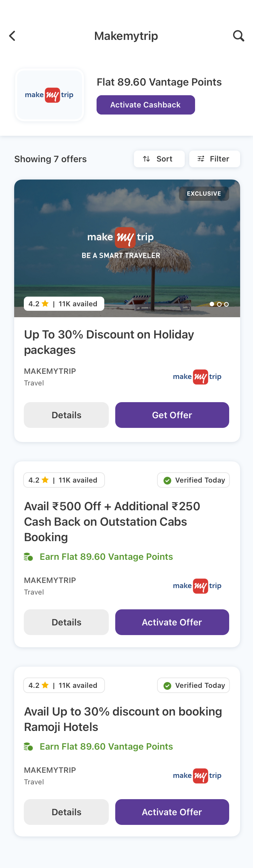
Task: Open Details for Holiday packages offer
Action: [66, 415]
